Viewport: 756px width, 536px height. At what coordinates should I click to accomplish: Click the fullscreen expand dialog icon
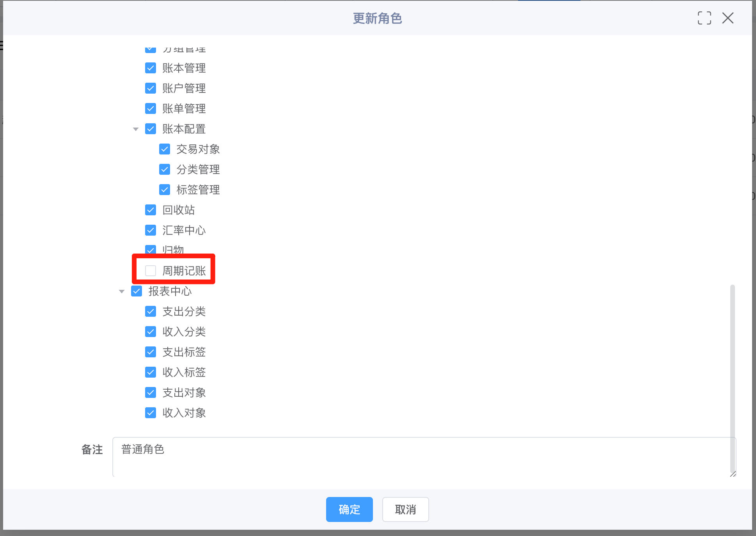(x=704, y=18)
